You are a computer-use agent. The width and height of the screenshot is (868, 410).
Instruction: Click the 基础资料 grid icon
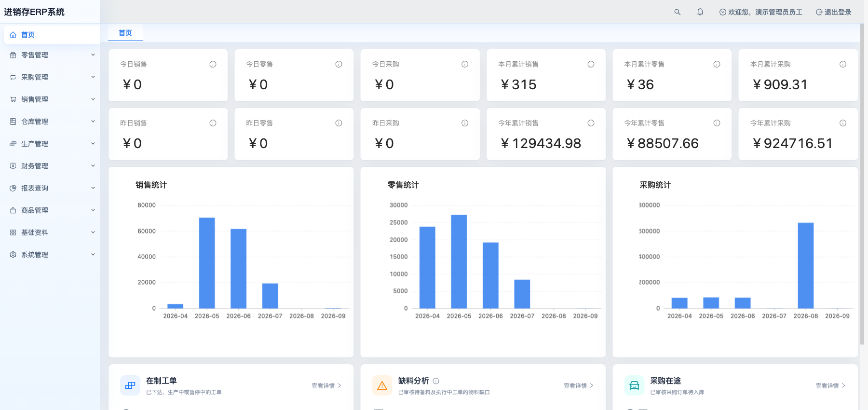(13, 232)
